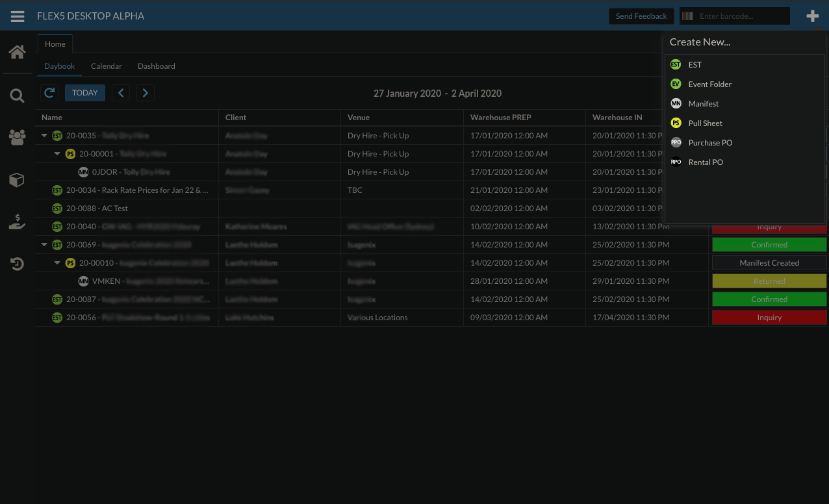Image resolution: width=829 pixels, height=504 pixels.
Task: Collapse the 20-00001 pull sheet row
Action: 58,154
